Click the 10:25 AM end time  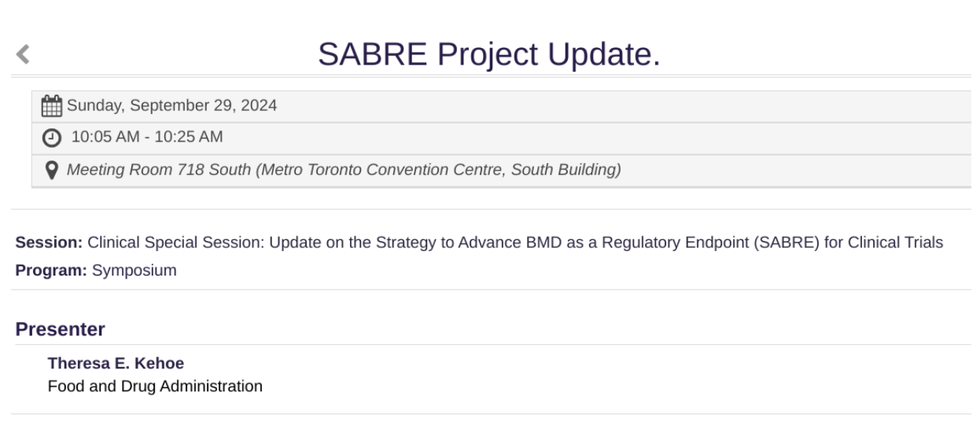click(189, 137)
